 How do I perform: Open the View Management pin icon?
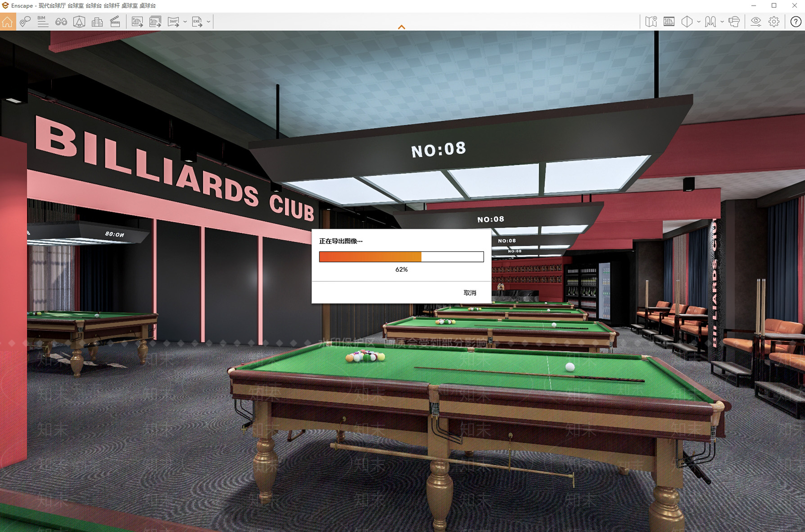click(x=25, y=22)
